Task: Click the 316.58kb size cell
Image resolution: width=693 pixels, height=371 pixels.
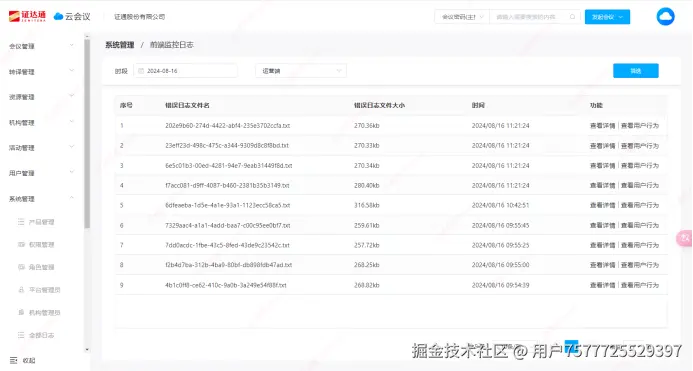Action: click(366, 205)
